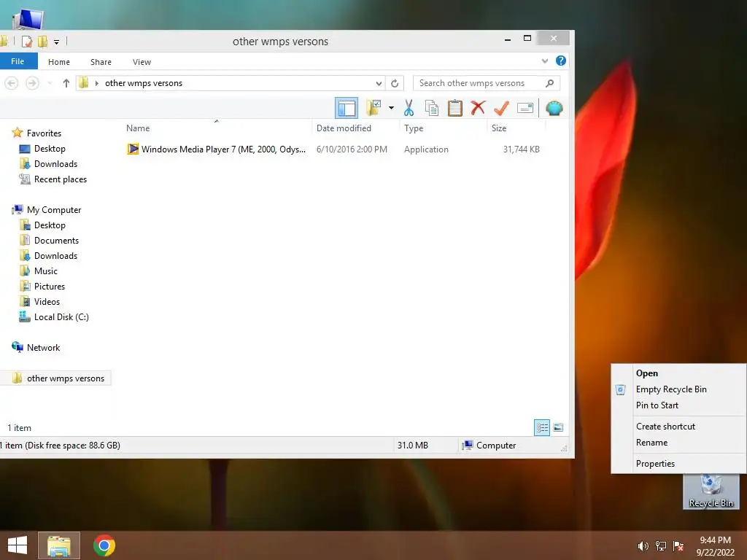Image resolution: width=747 pixels, height=560 pixels.
Task: Choose Properties in context menu
Action: (678, 464)
